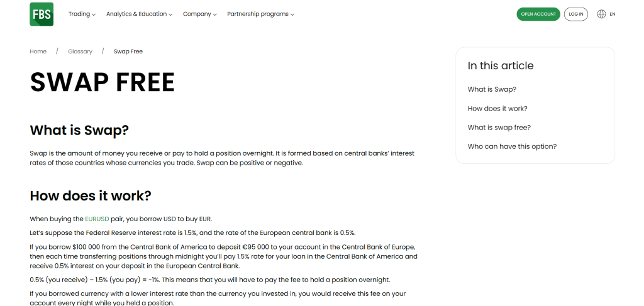Go to the Home breadcrumb
This screenshot has width=644, height=306.
(38, 52)
